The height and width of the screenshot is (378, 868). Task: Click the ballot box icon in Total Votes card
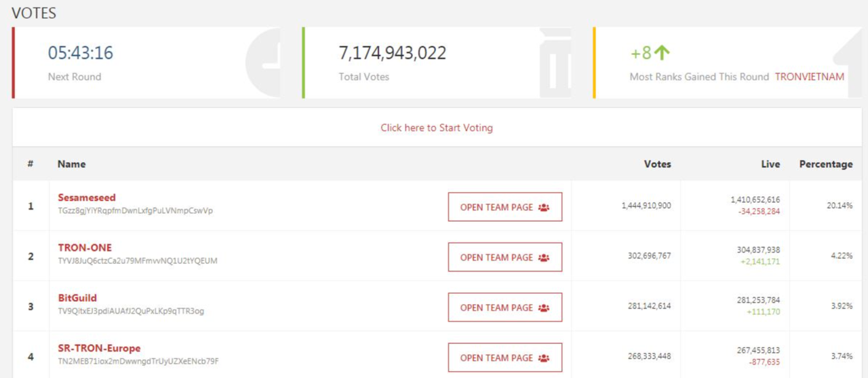pyautogui.click(x=556, y=62)
